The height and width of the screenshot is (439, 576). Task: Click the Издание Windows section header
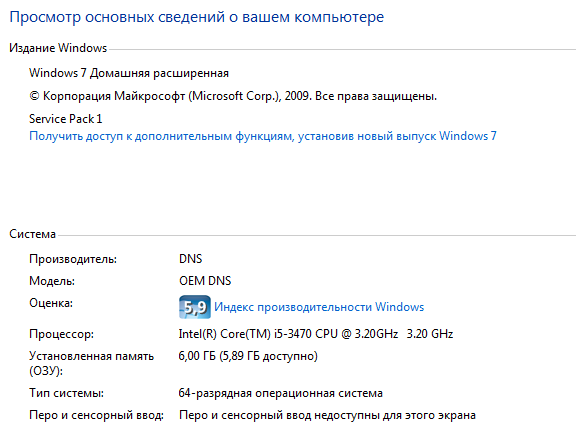coord(58,48)
